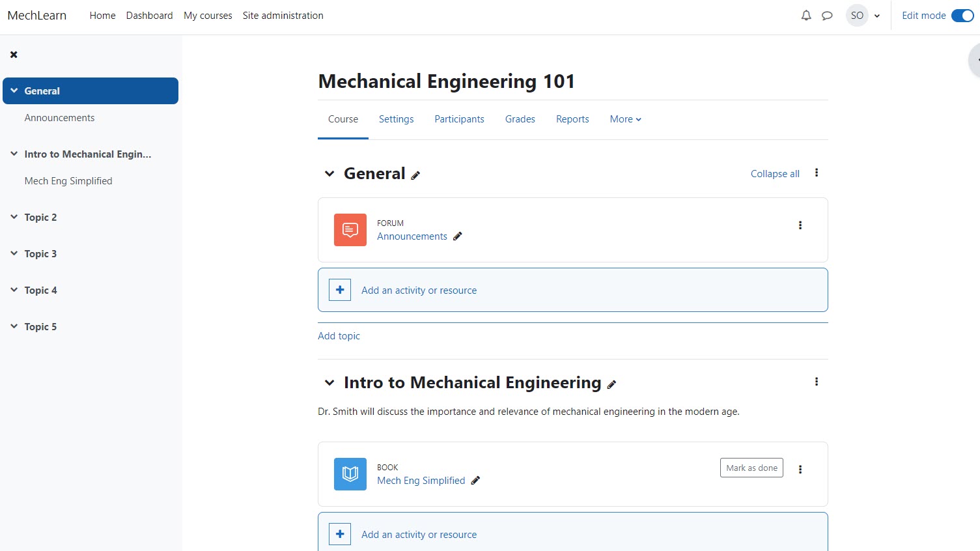Open the Mech Eng Simplified actions menu

pos(800,470)
